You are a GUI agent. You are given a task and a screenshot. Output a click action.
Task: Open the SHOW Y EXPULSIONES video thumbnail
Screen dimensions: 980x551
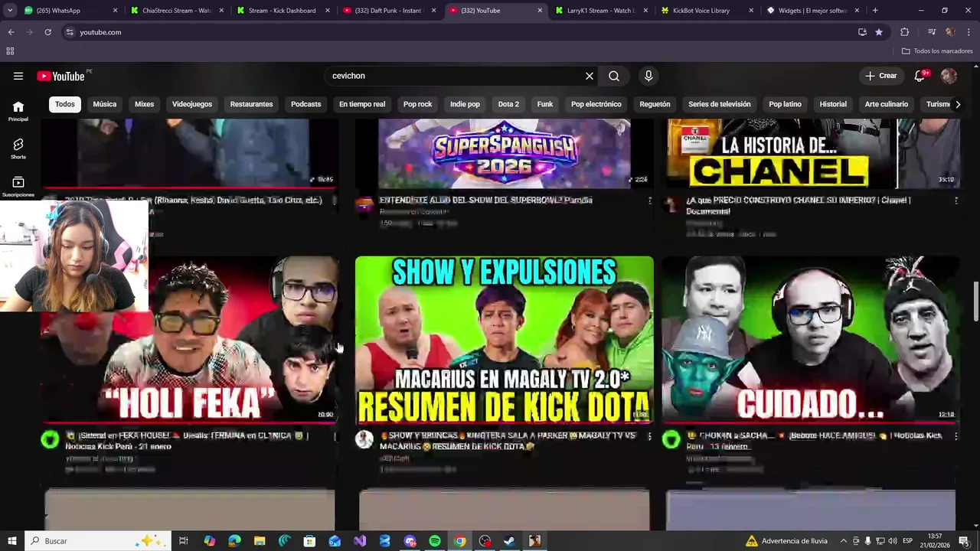point(505,340)
